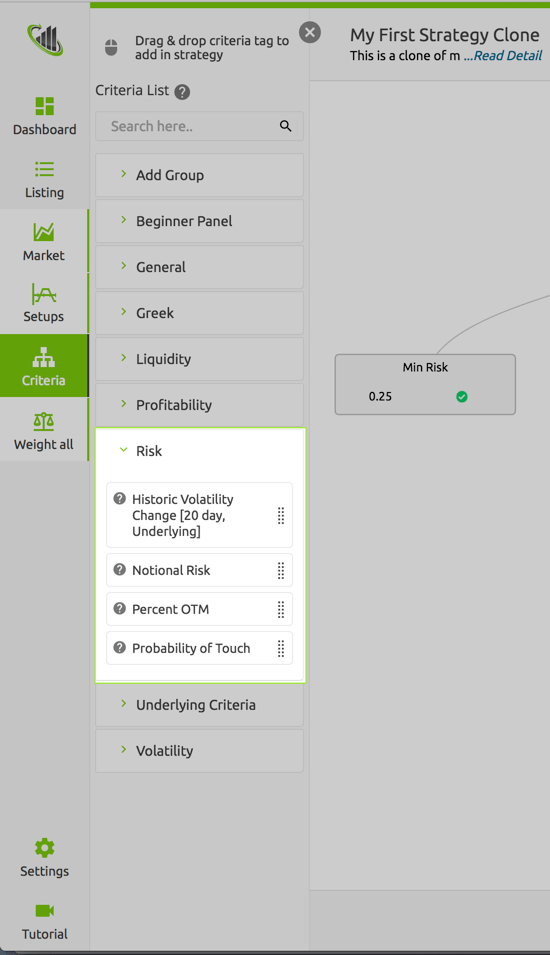
Task: Open the Tutorial video camera icon
Action: (44, 911)
